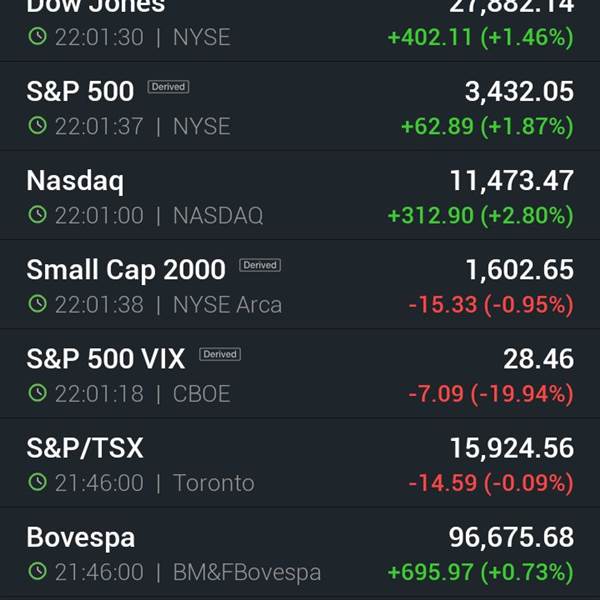Click the Derived badge next to S&P 500
The width and height of the screenshot is (600, 600).
[168, 87]
